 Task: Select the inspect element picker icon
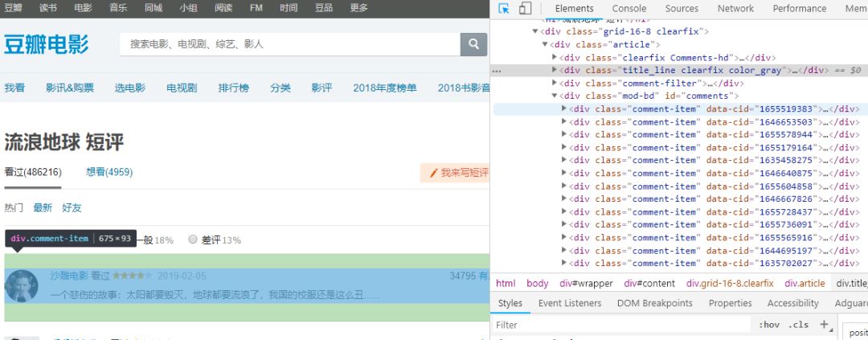click(504, 8)
